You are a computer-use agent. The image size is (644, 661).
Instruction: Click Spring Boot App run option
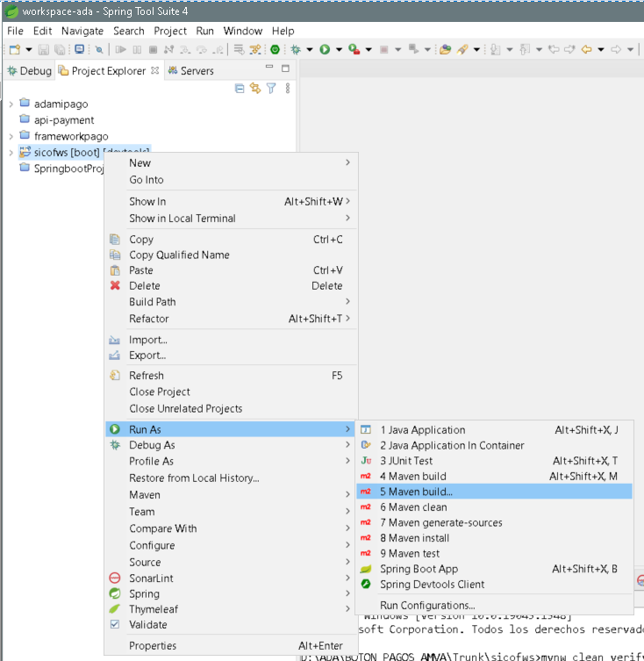tap(419, 569)
